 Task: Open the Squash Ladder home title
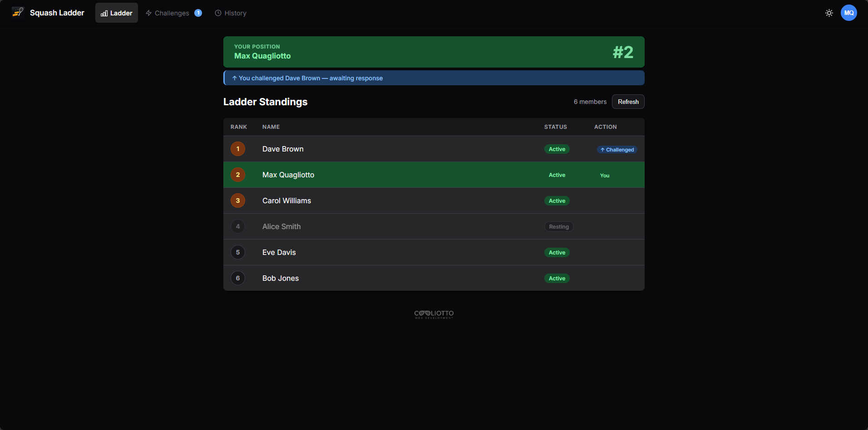coord(57,13)
